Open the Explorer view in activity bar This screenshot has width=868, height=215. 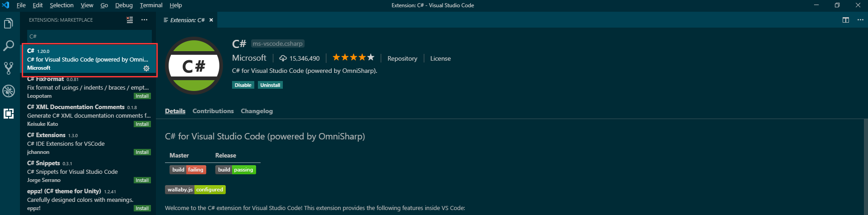[x=8, y=24]
